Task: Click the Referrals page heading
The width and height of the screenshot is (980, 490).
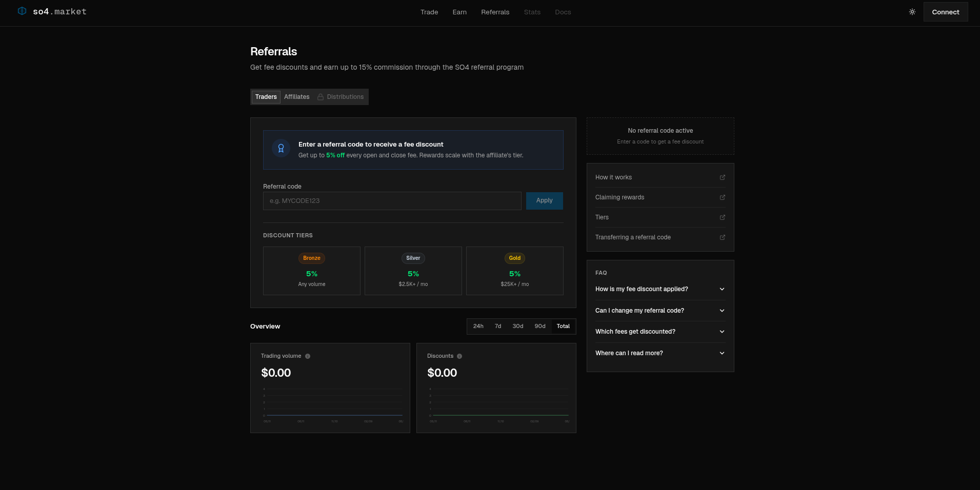Action: click(x=273, y=51)
